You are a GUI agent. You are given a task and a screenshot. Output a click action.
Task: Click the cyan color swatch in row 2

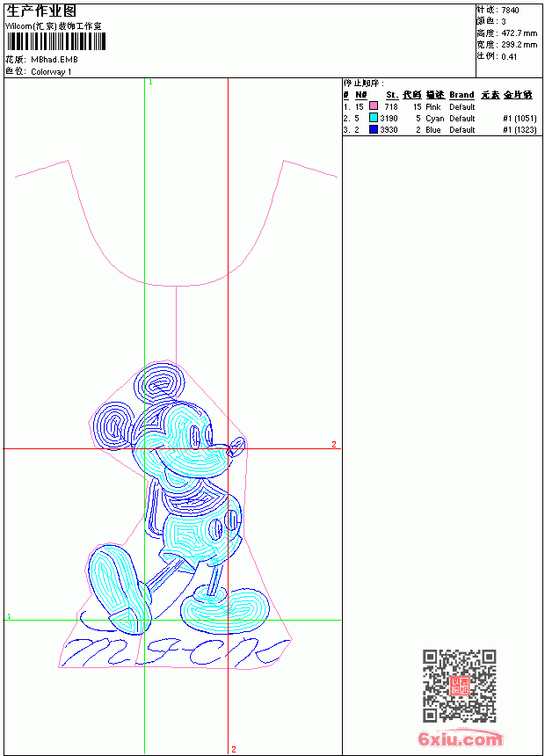click(374, 118)
